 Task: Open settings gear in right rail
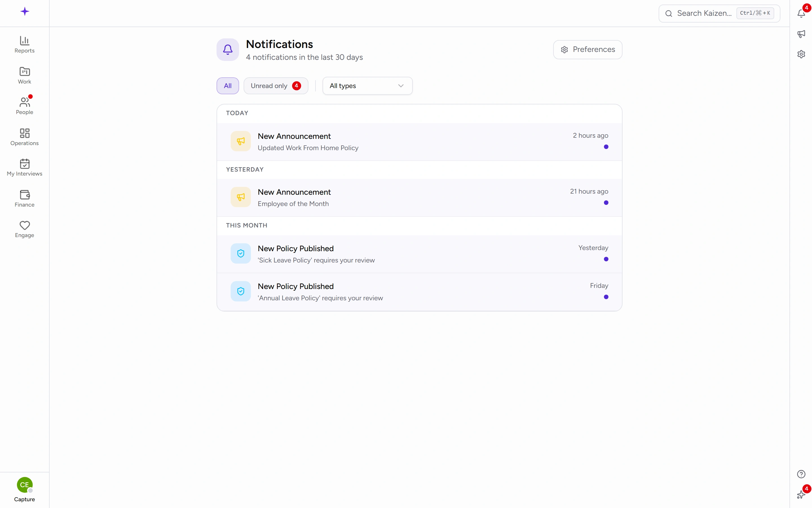801,54
